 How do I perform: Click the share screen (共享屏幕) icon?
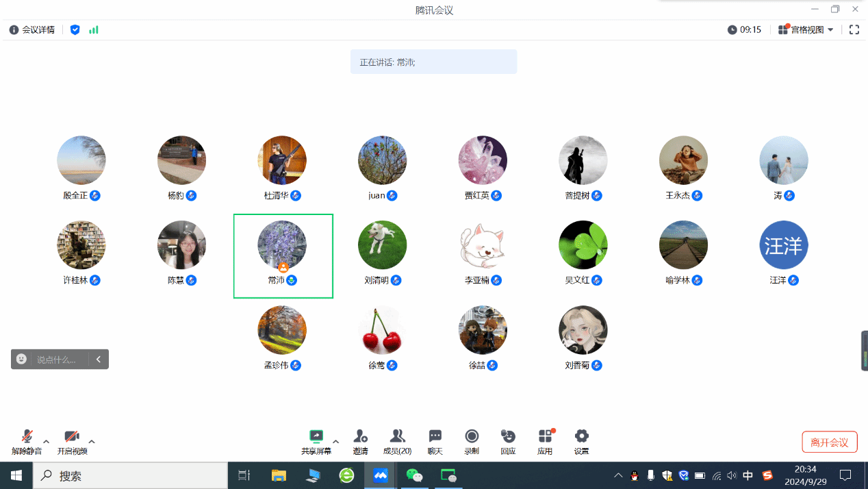point(316,437)
